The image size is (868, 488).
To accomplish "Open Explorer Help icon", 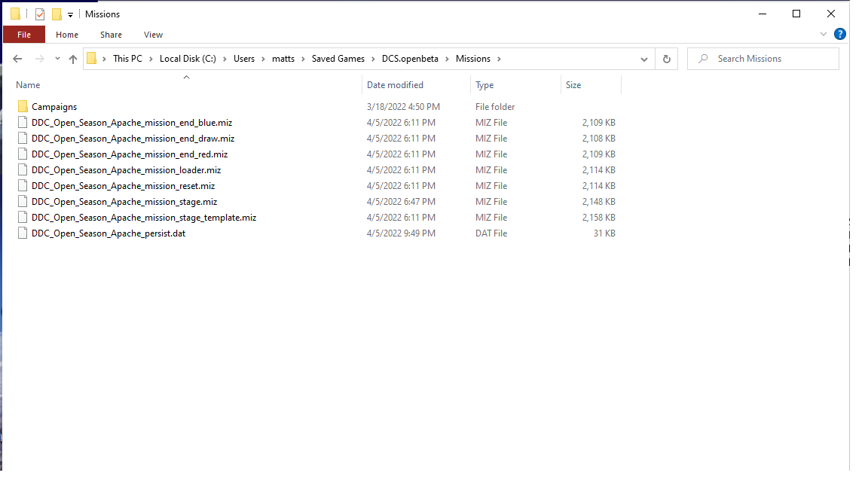I will point(840,35).
